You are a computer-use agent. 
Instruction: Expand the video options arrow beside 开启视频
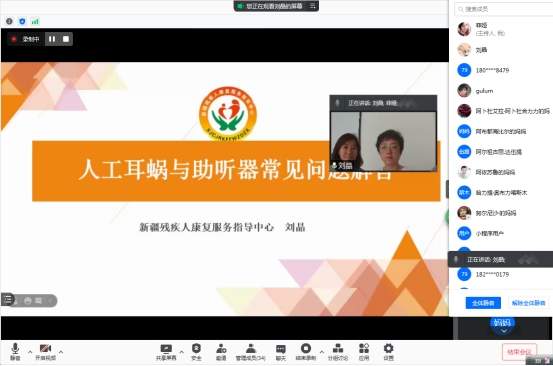click(x=61, y=352)
